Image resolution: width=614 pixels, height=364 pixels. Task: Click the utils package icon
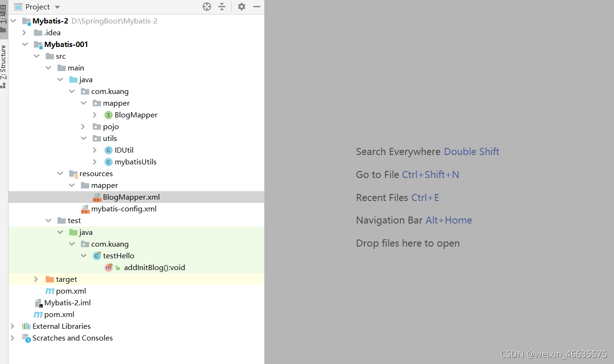tap(97, 138)
